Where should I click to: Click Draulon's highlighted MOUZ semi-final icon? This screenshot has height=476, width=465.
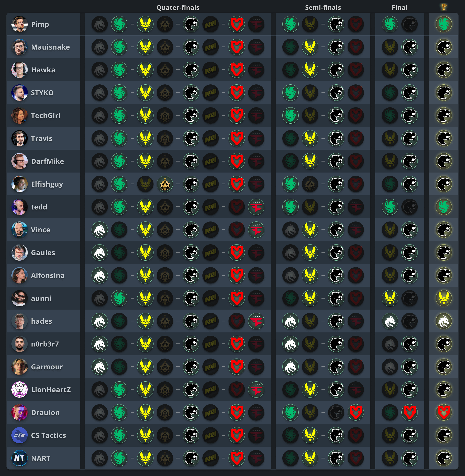click(356, 412)
